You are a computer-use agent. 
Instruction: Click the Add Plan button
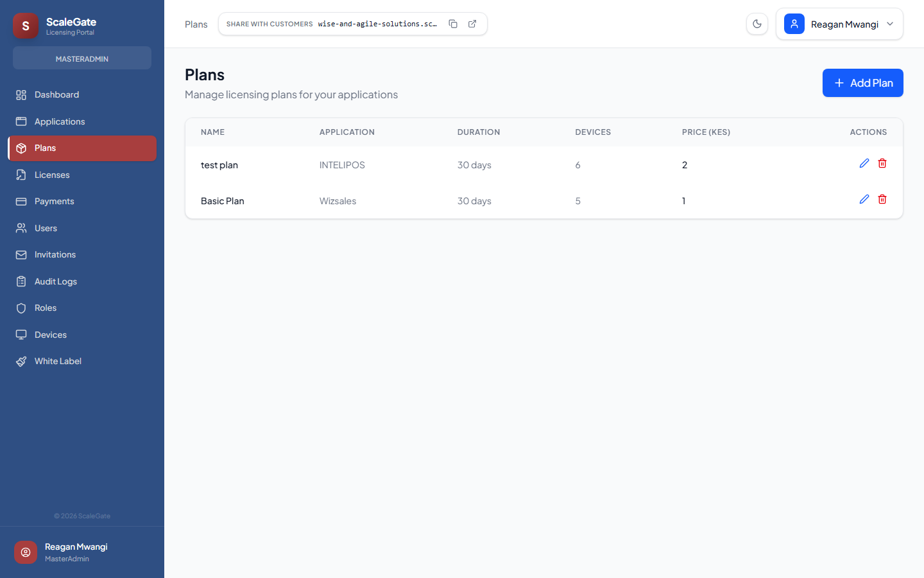pos(862,83)
